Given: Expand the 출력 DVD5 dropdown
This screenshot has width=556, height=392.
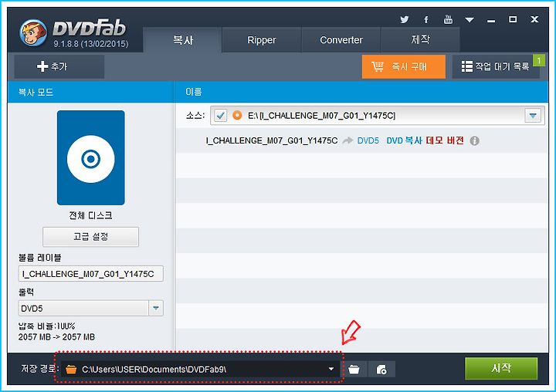Looking at the screenshot, I should (156, 308).
